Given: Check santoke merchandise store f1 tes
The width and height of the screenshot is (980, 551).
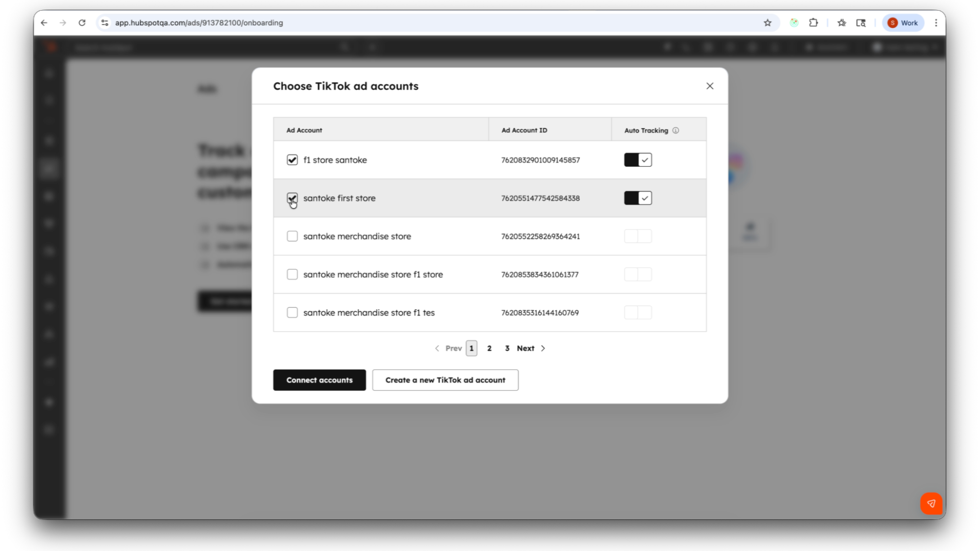Looking at the screenshot, I should (292, 313).
